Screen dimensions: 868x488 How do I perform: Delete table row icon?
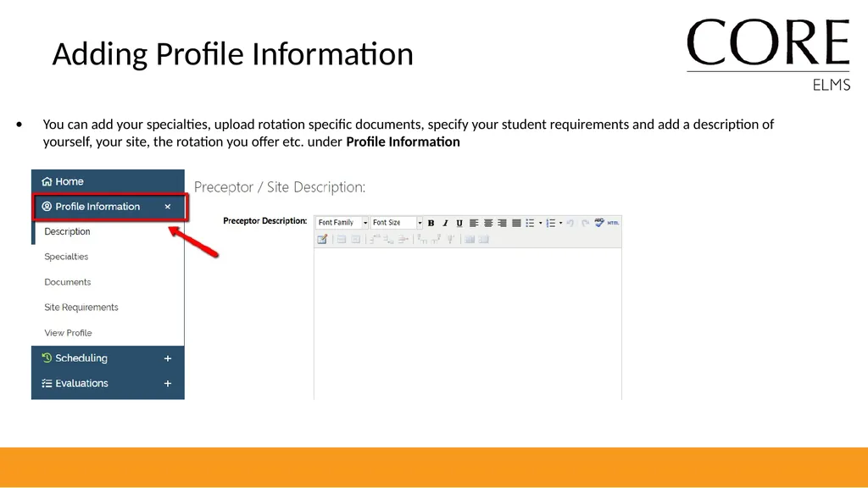pos(403,239)
